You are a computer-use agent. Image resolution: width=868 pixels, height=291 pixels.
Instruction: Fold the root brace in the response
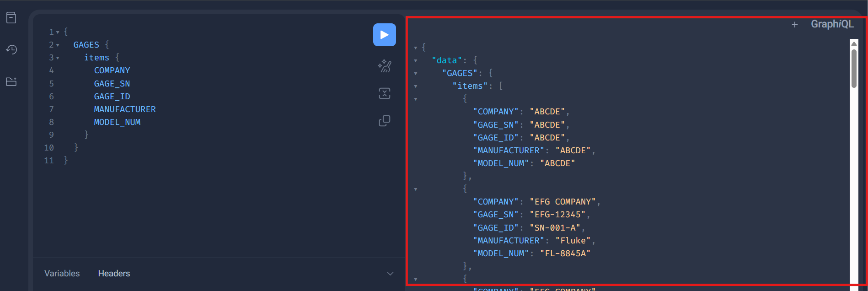415,48
